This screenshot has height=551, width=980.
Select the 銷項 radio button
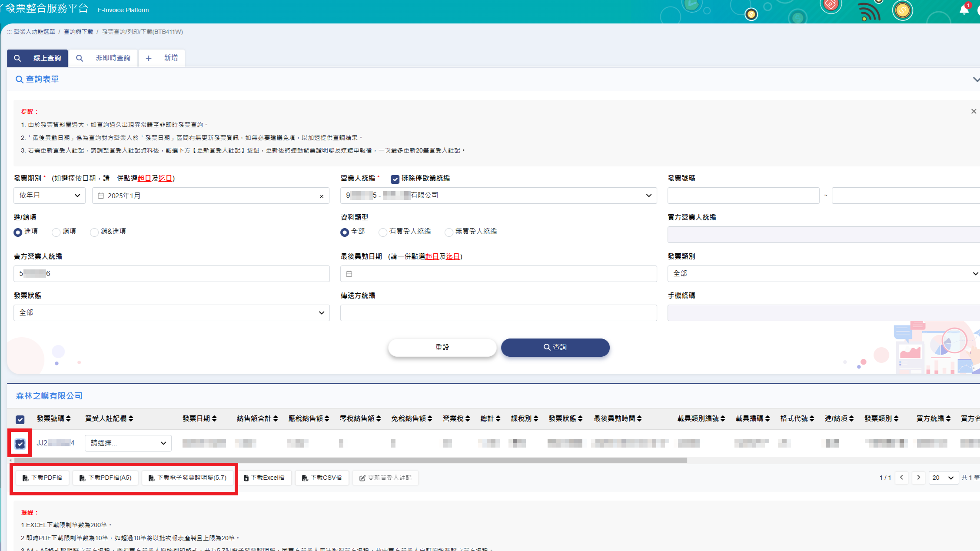pos(56,232)
